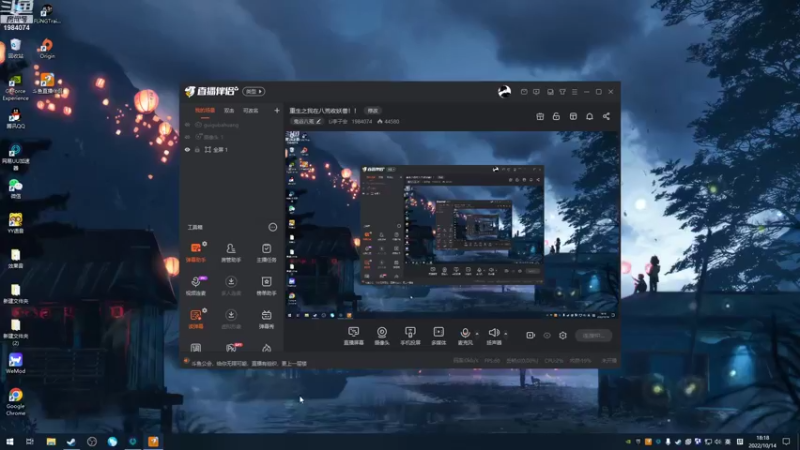Click the stream preview area
The height and width of the screenshot is (450, 800).
click(x=452, y=226)
